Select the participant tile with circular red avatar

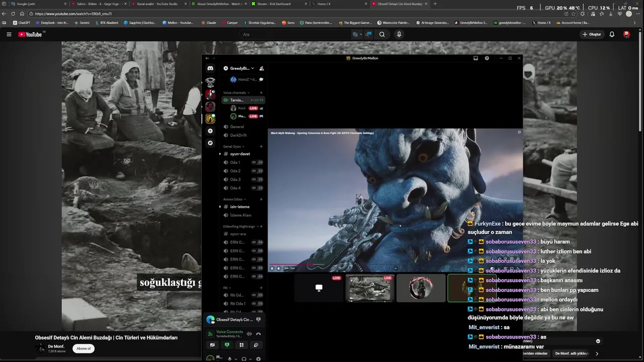point(421,288)
